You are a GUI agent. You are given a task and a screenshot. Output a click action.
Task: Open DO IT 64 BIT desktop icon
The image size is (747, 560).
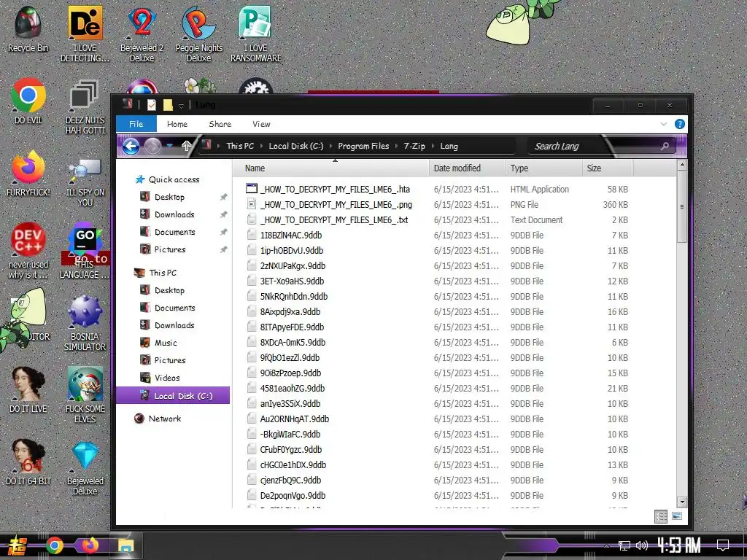pos(28,462)
